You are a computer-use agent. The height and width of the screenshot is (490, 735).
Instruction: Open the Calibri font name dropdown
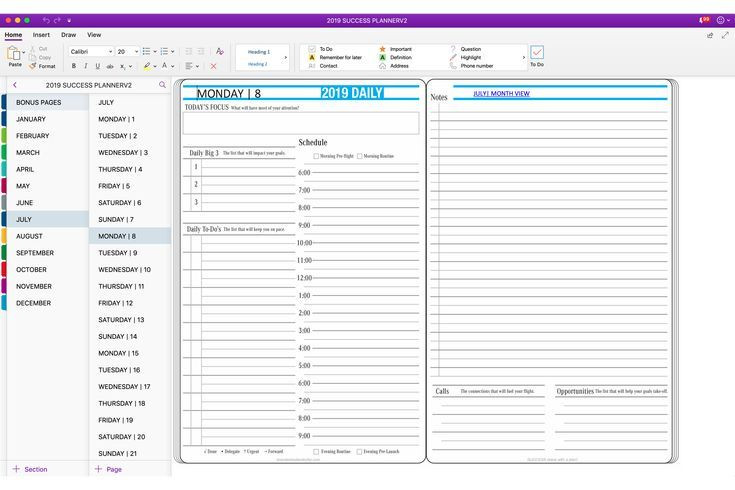[x=110, y=52]
